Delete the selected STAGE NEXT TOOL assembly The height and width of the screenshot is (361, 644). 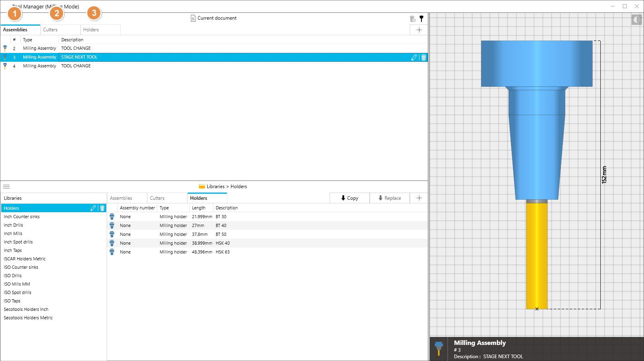tap(423, 57)
